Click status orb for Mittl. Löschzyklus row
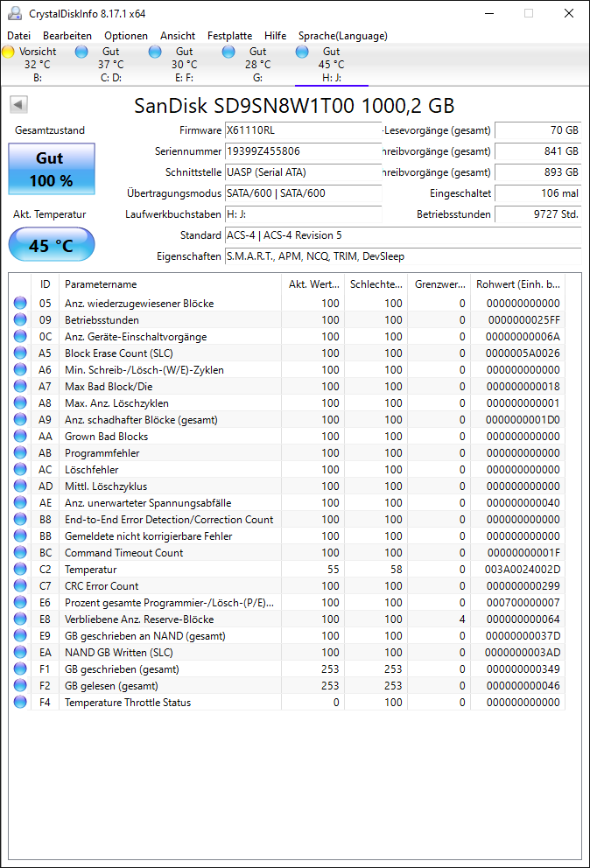This screenshot has height=868, width=590. click(x=20, y=486)
